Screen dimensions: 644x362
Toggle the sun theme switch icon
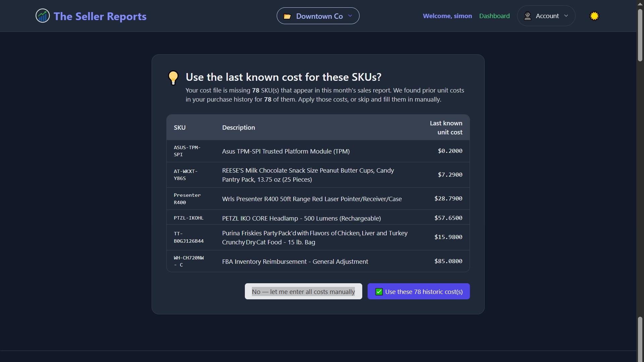[594, 16]
